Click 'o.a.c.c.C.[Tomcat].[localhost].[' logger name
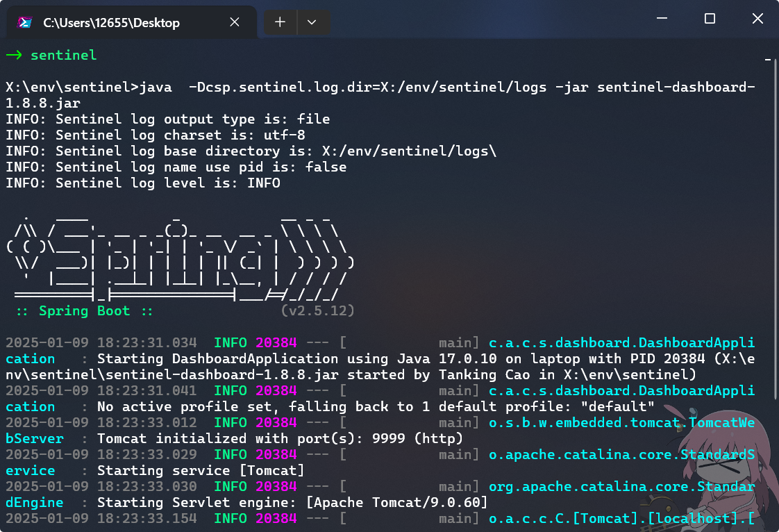This screenshot has height=532, width=779. (x=622, y=518)
